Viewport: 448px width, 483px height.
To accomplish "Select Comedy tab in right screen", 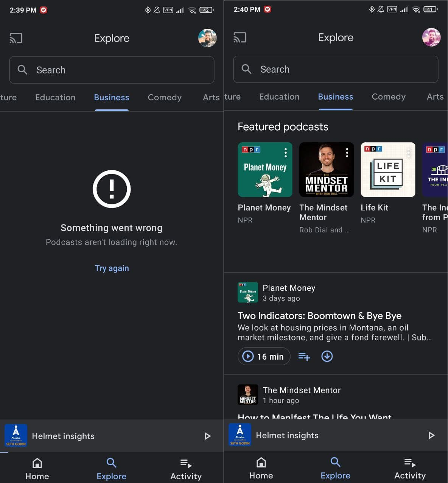I will (x=389, y=97).
